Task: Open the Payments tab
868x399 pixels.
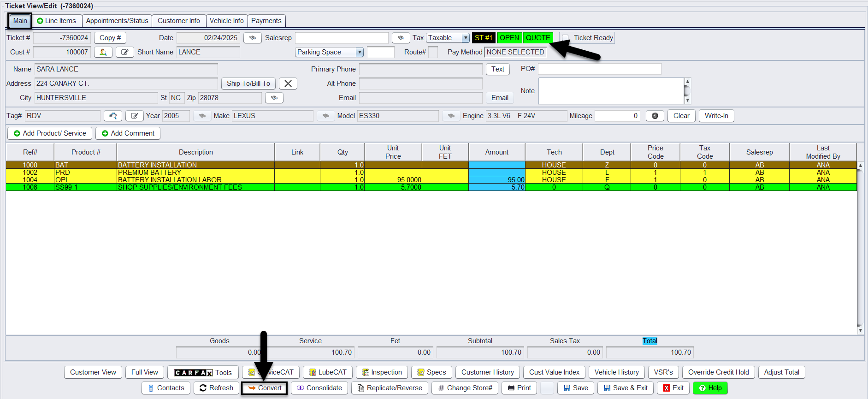Action: tap(266, 21)
